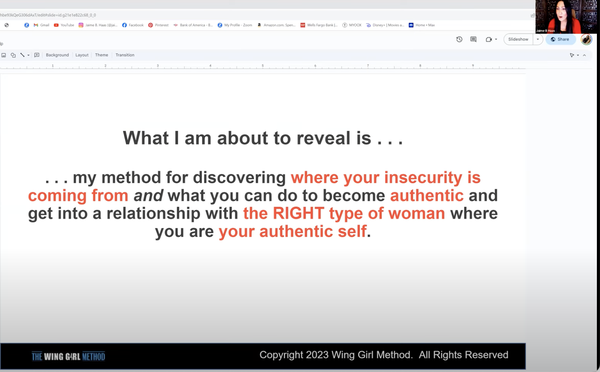The height and width of the screenshot is (372, 600).
Task: Open the Facebook bookmark
Action: 133,25
